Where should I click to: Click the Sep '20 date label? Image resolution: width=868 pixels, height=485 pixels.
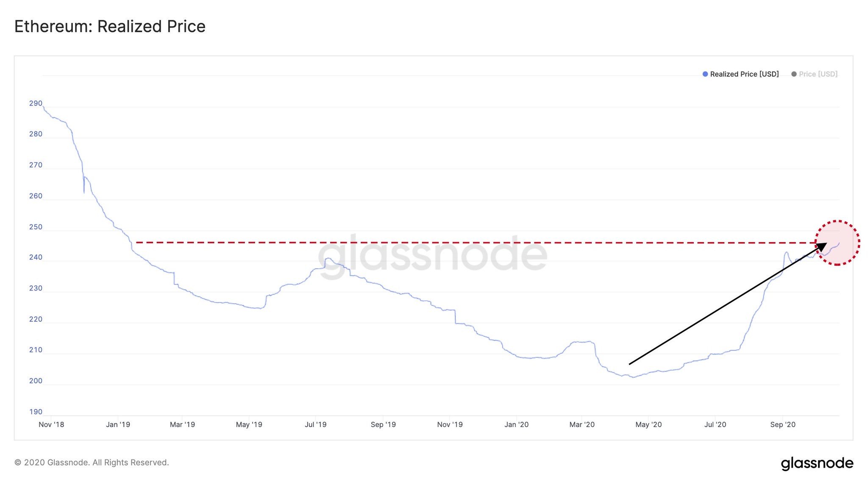pos(783,424)
